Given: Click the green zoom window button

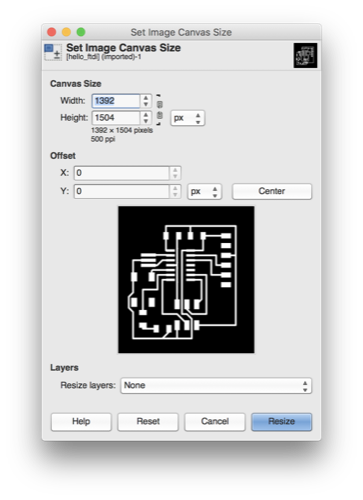Looking at the screenshot, I should tap(81, 32).
